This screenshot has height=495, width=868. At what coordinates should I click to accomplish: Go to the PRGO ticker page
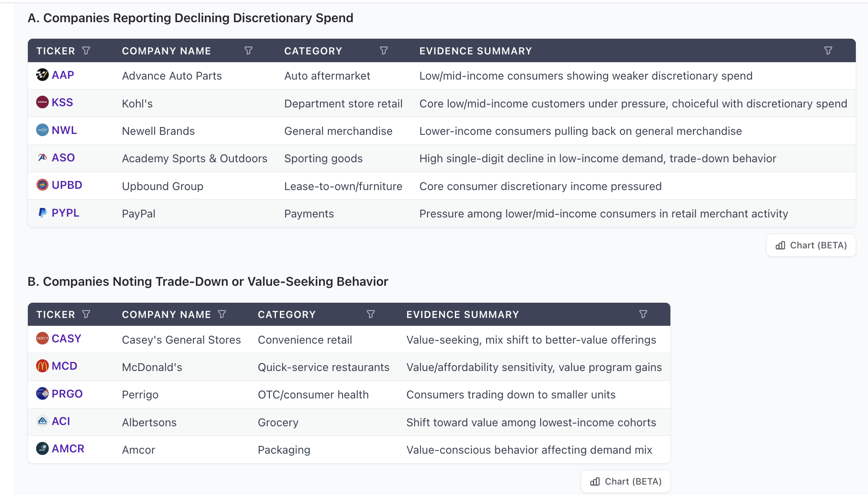click(67, 394)
